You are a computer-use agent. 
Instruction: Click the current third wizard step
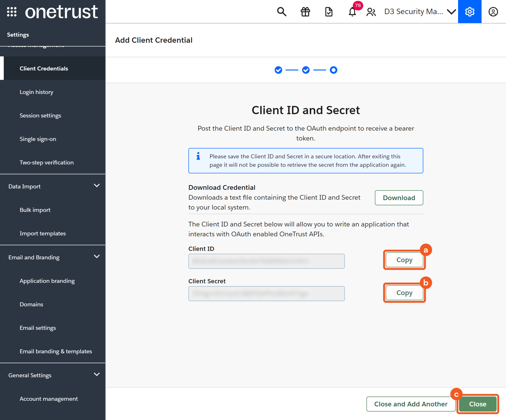pyautogui.click(x=333, y=70)
